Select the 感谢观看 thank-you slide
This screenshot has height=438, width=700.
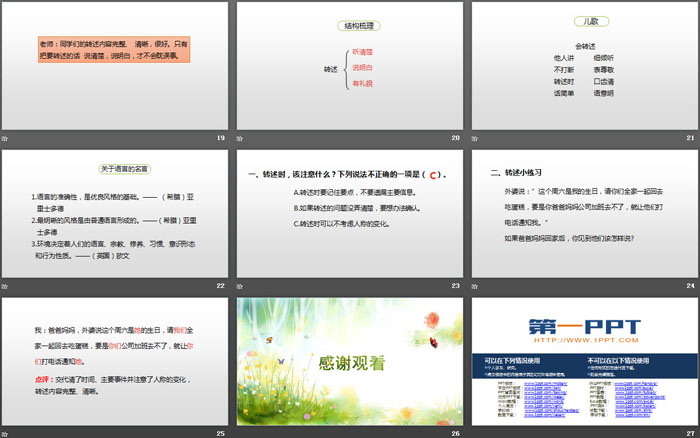pyautogui.click(x=349, y=361)
